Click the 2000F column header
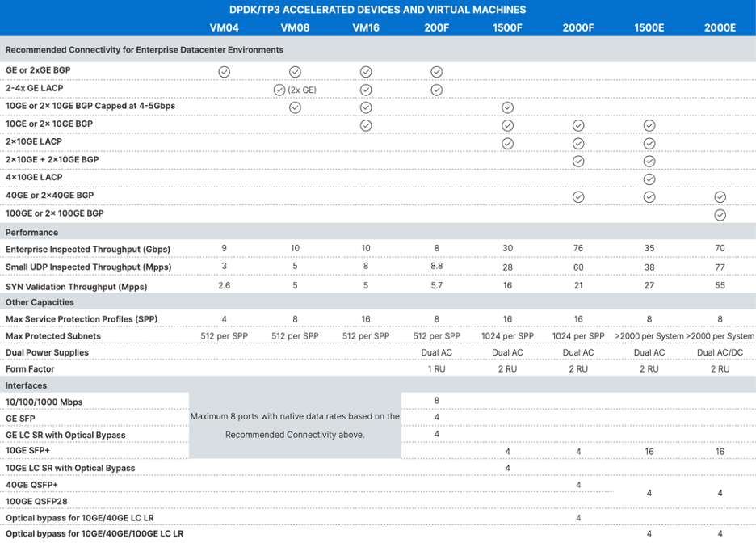756x543 pixels. click(578, 27)
